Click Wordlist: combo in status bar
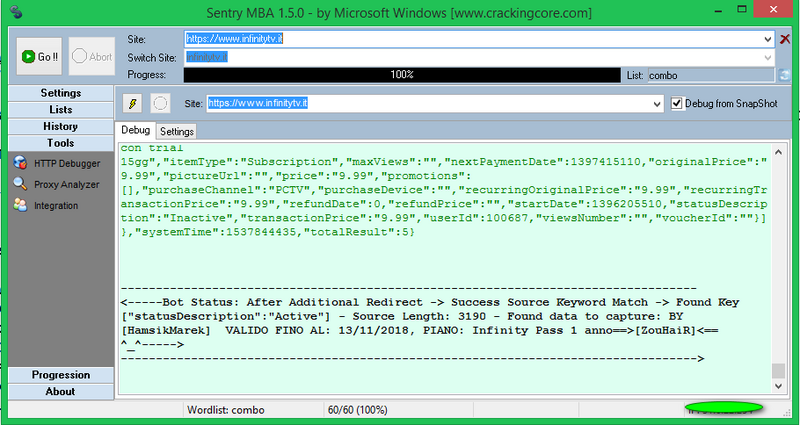This screenshot has width=800, height=425. [x=226, y=410]
